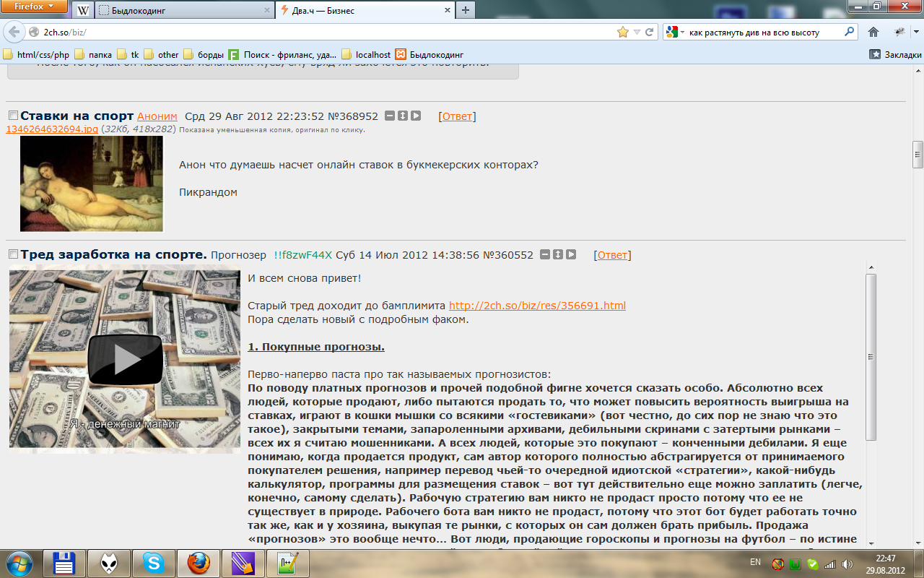This screenshot has height=578, width=924.
Task: Go to home page with house icon
Action: click(x=873, y=32)
